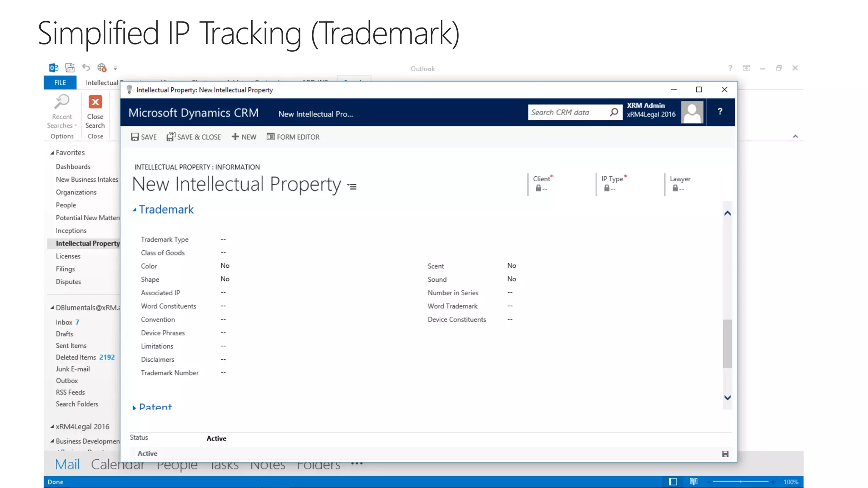This screenshot has height=488, width=868.
Task: Click the plus New record icon
Action: [235, 137]
